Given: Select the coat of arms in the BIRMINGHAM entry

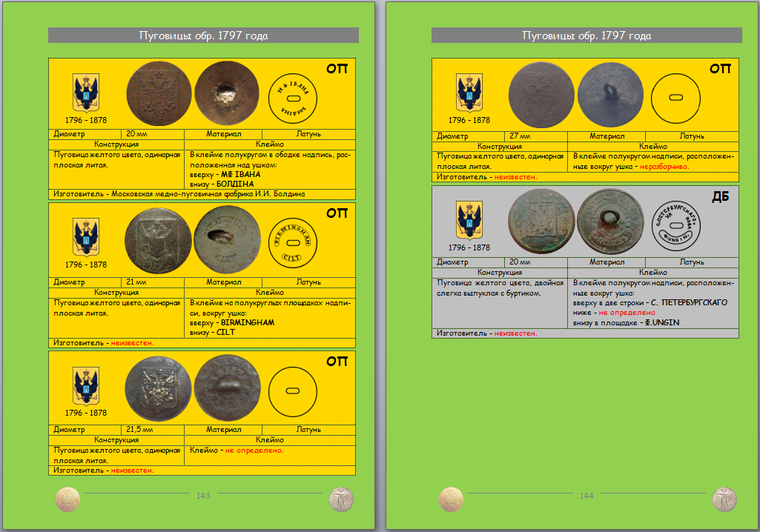Looking at the screenshot, I should coord(85,237).
